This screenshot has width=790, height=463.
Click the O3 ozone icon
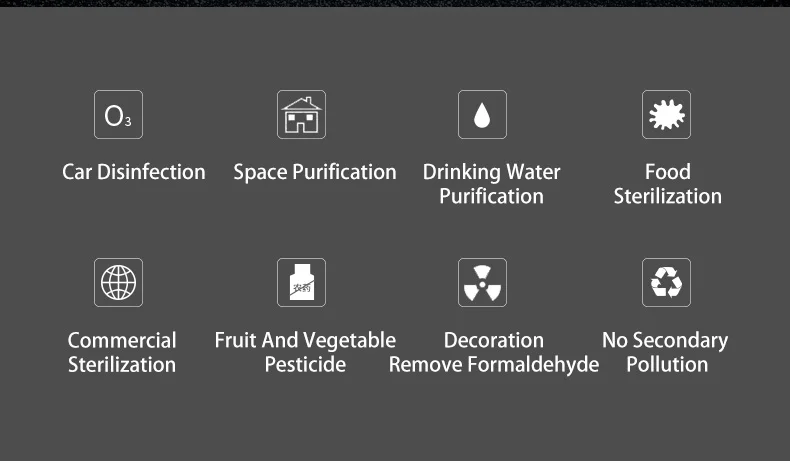(x=118, y=115)
